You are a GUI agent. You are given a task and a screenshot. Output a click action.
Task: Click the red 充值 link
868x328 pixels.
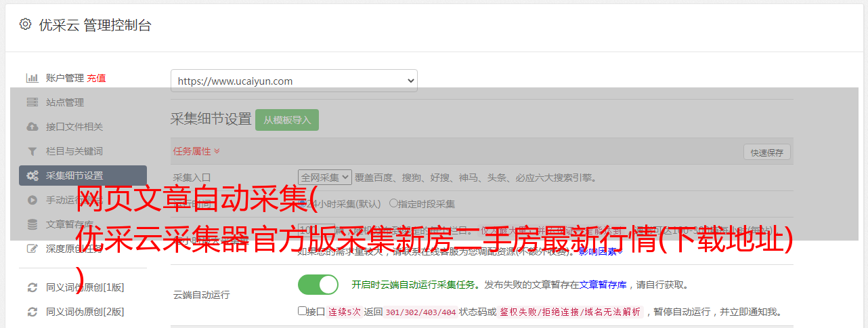pyautogui.click(x=96, y=78)
